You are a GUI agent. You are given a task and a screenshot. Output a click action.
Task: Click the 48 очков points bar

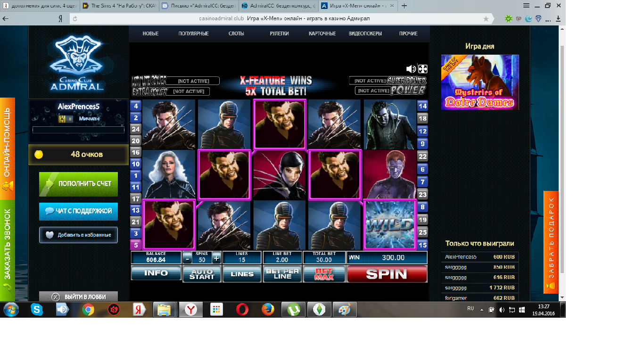click(x=78, y=155)
